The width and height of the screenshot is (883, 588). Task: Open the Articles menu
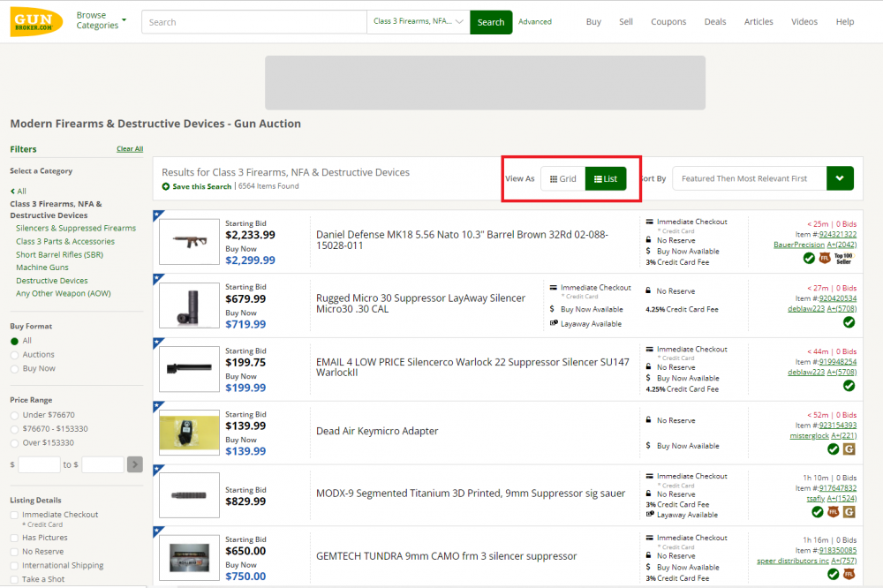tap(758, 22)
